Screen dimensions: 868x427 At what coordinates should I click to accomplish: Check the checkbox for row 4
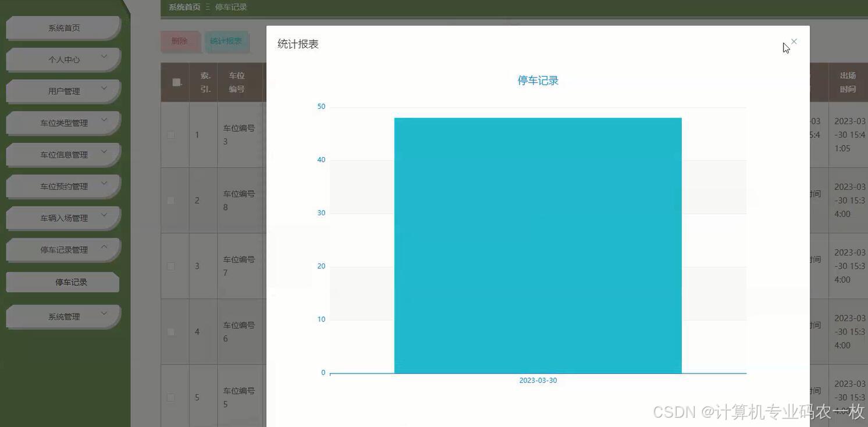click(171, 332)
